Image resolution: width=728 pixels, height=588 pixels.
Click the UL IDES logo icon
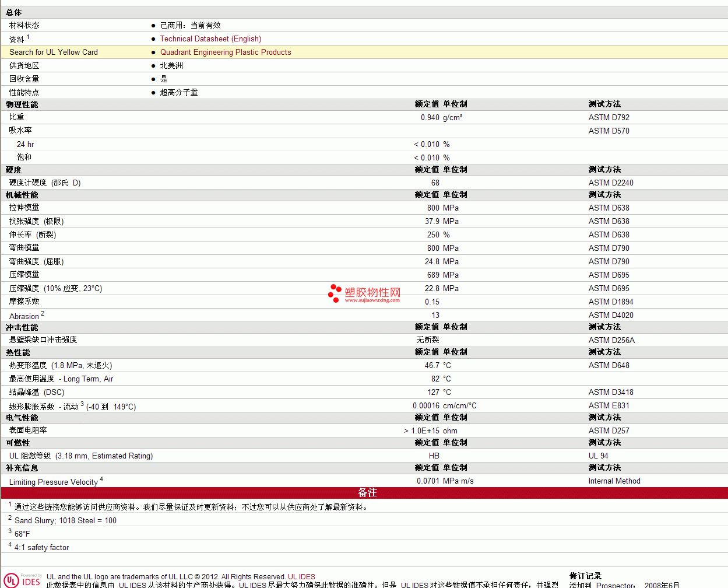click(x=23, y=580)
